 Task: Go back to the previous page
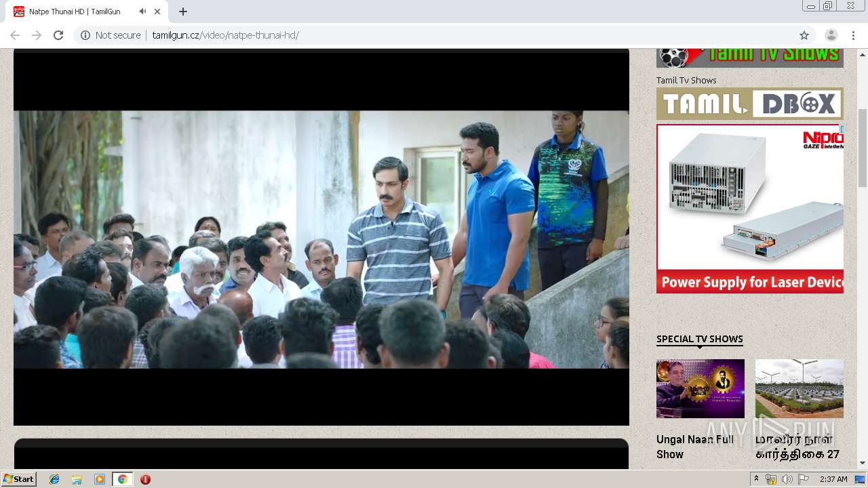click(15, 35)
